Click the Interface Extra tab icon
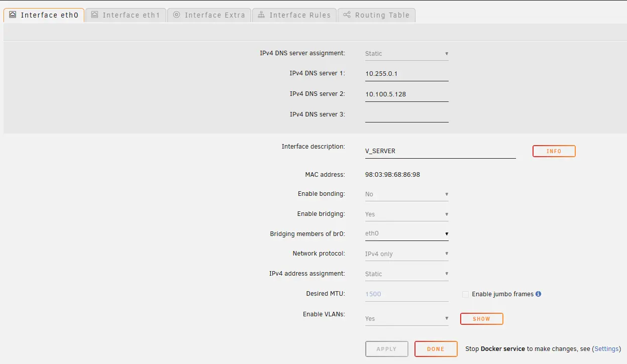 pos(176,15)
